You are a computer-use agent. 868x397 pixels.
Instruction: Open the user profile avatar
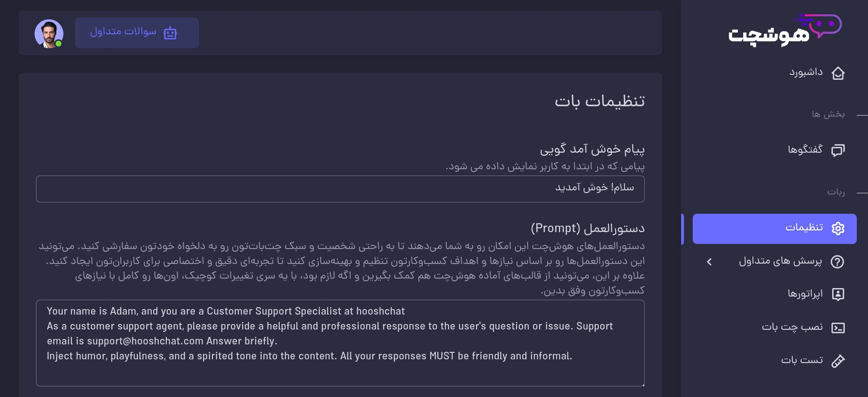point(49,34)
